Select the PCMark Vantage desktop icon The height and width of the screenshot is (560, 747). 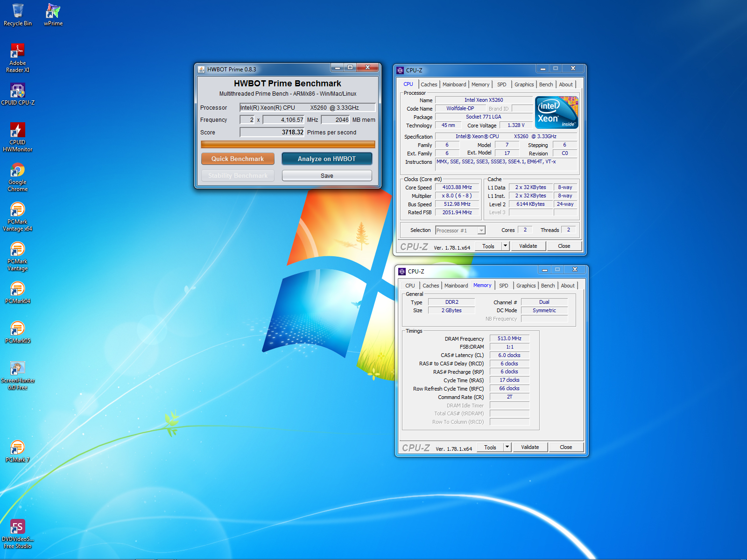[x=18, y=256]
